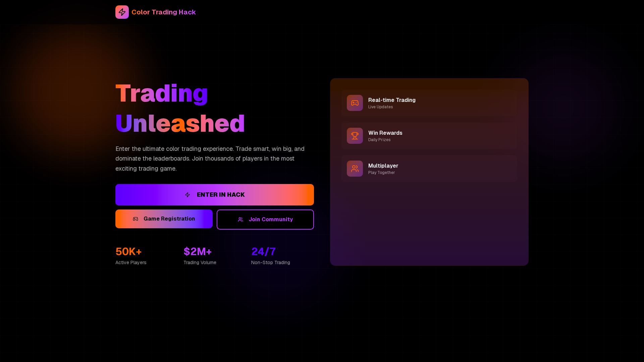Click the Daily Prizes subtitle text
Image resolution: width=644 pixels, height=362 pixels.
tap(379, 139)
